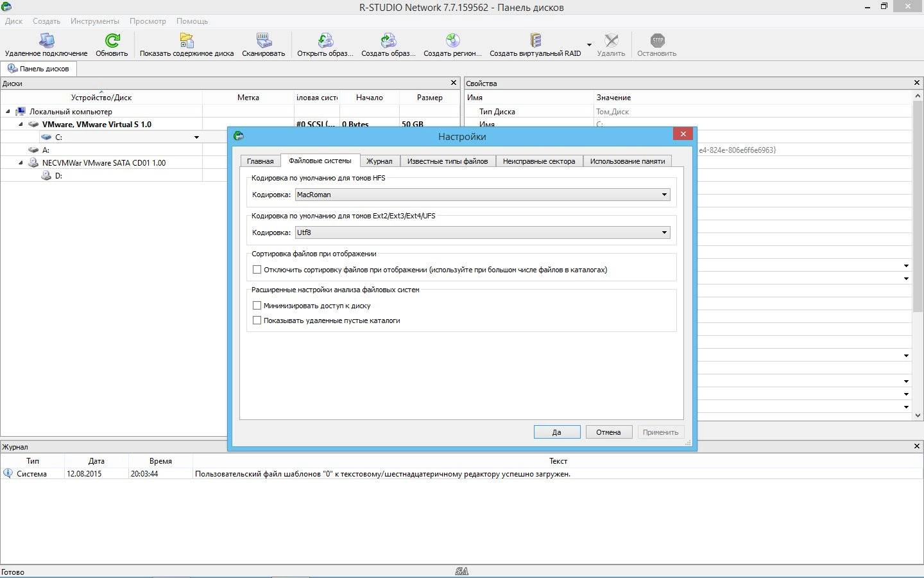924x578 pixels.
Task: Click the R-Studio app icon in main title bar
Action: click(x=6, y=6)
